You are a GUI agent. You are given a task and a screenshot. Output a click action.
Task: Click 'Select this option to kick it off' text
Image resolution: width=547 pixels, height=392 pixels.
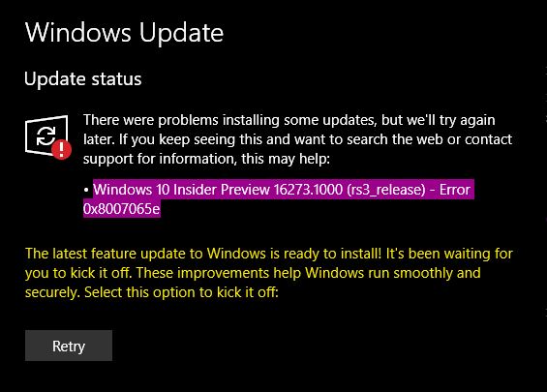[x=181, y=292]
